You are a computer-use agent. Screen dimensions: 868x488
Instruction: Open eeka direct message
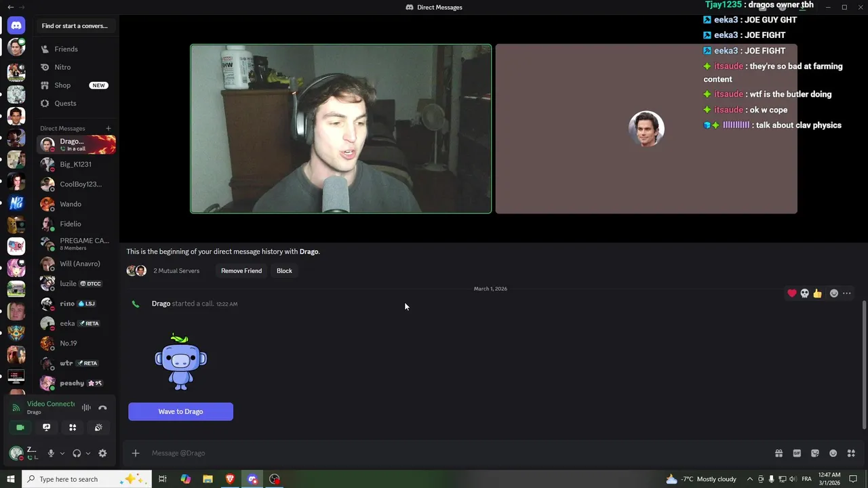click(77, 323)
